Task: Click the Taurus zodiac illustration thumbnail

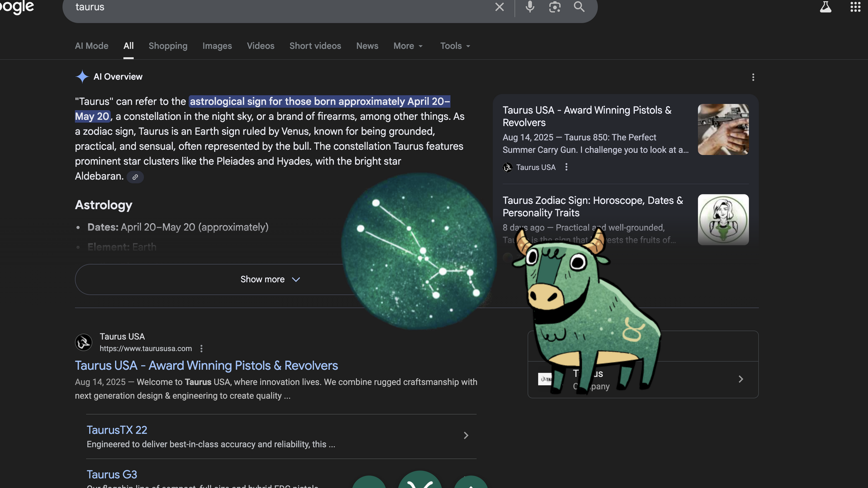Action: click(x=723, y=219)
